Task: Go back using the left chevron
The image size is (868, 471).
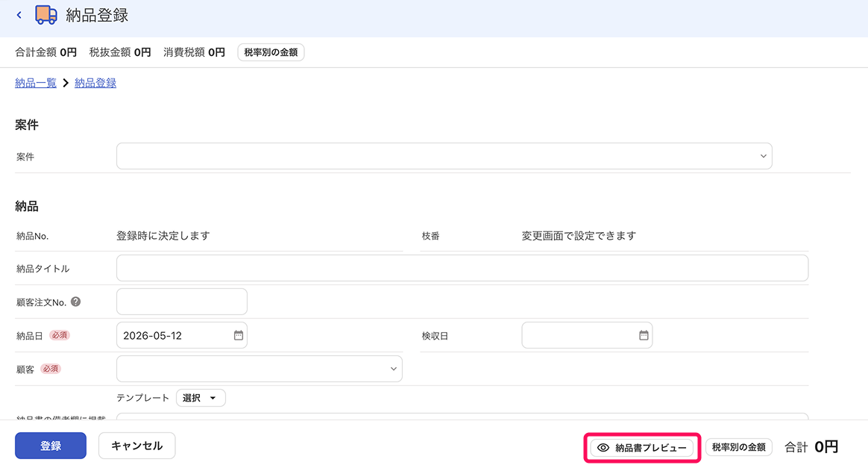Action: pos(19,15)
